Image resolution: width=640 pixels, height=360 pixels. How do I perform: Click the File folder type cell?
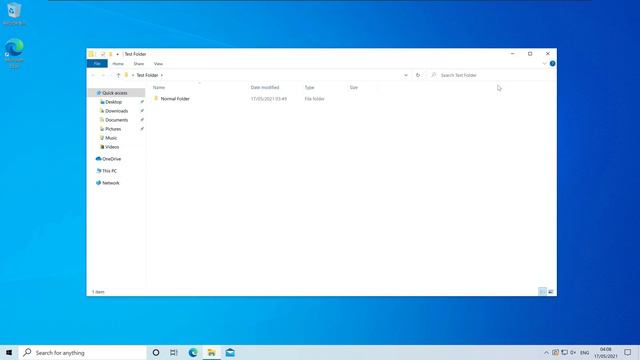click(x=314, y=99)
